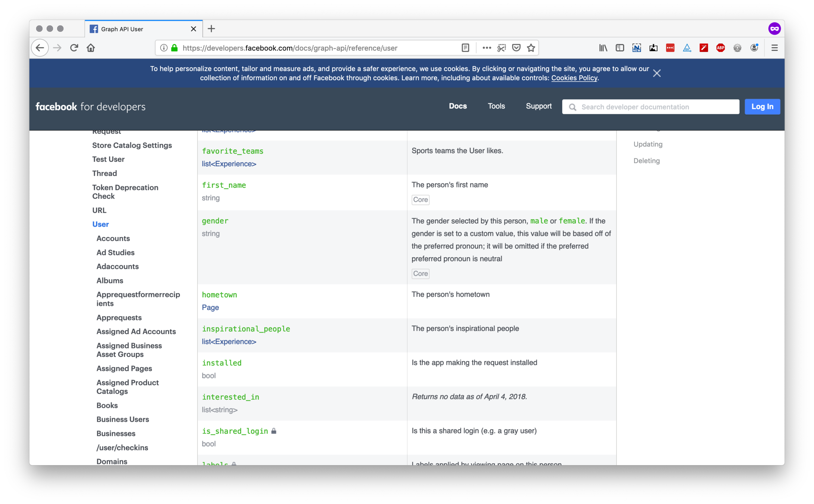Open the Page type link under hometown

[x=210, y=307]
